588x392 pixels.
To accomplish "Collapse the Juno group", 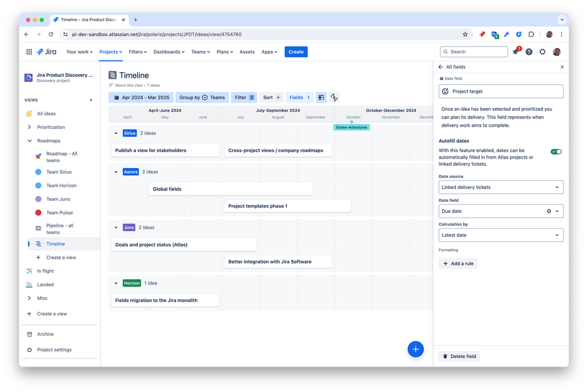I will [116, 228].
